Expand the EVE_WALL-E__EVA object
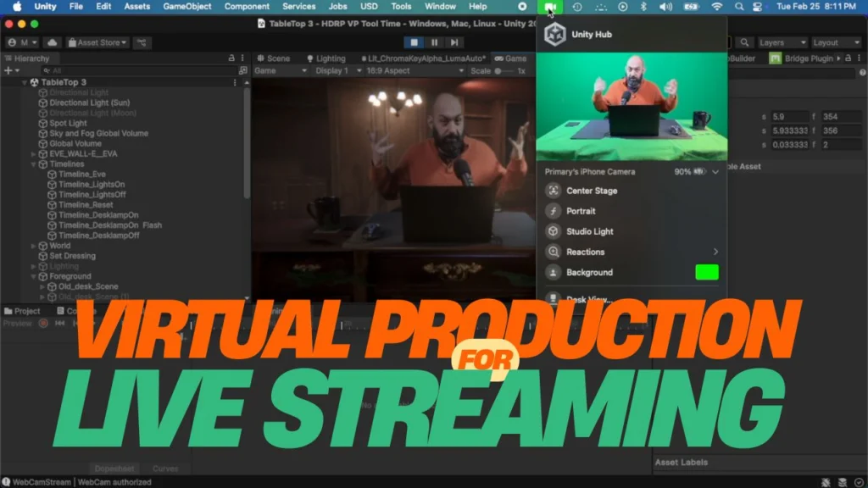868x488 pixels. tap(34, 154)
